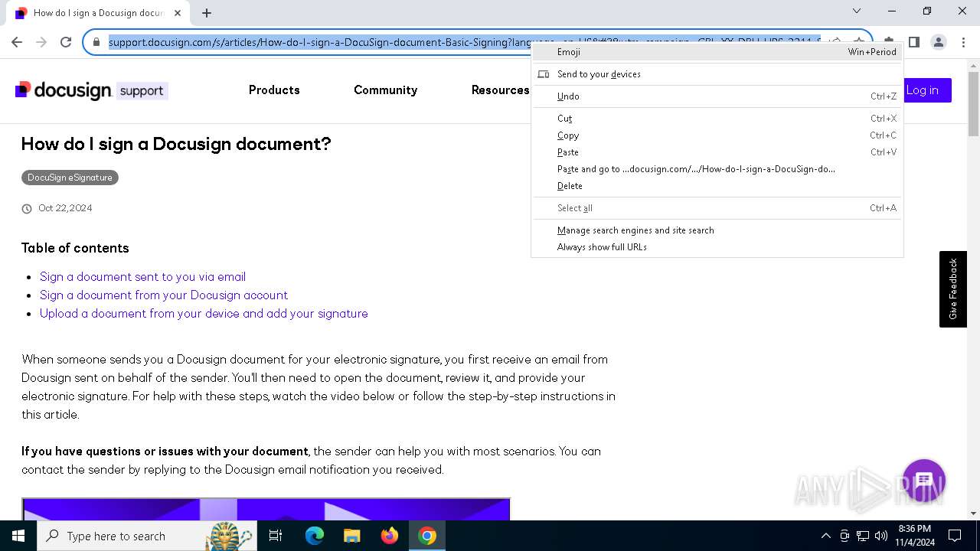
Task: Click the DocuSign eSignature tag
Action: [x=70, y=178]
